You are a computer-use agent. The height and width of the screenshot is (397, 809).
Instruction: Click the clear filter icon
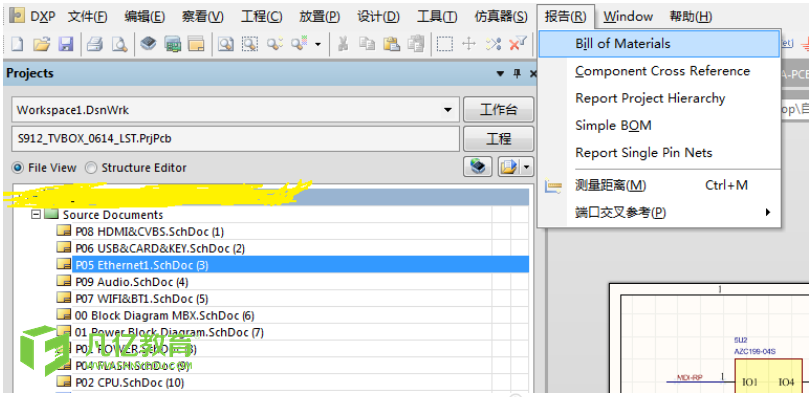tap(518, 44)
